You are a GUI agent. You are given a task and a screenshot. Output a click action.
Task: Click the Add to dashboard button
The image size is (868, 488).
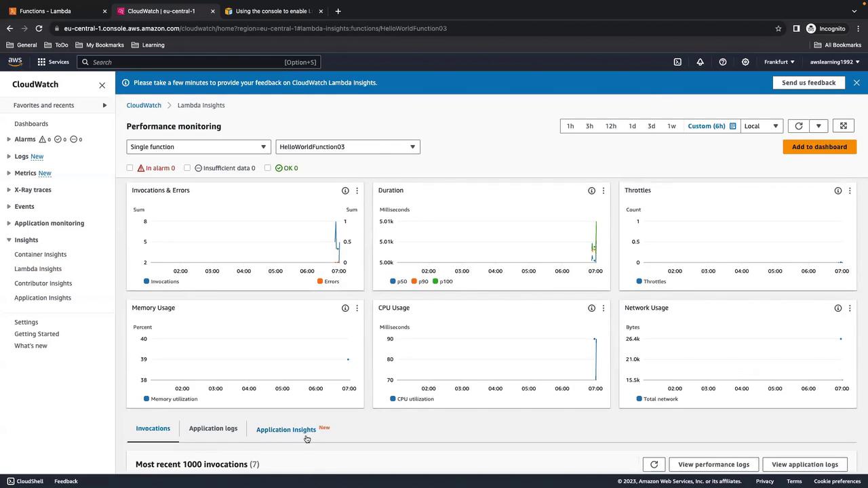819,147
